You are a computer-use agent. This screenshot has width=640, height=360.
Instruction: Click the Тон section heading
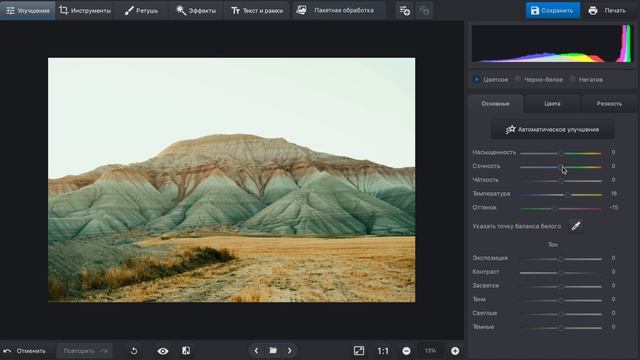click(x=553, y=244)
